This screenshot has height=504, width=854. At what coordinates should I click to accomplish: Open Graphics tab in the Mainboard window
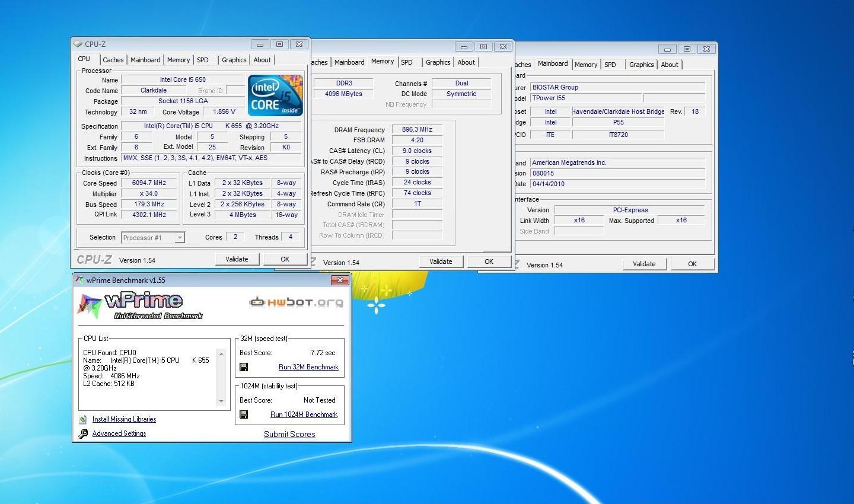point(642,65)
